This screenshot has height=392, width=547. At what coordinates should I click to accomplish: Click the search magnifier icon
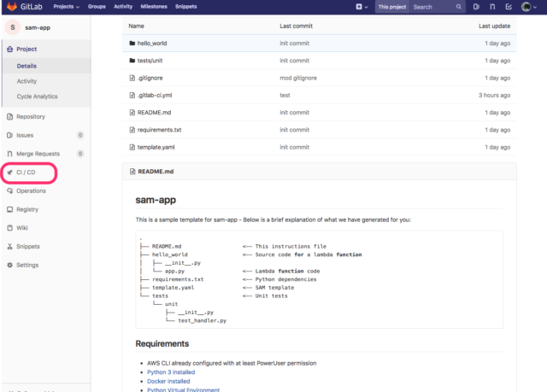coord(458,7)
